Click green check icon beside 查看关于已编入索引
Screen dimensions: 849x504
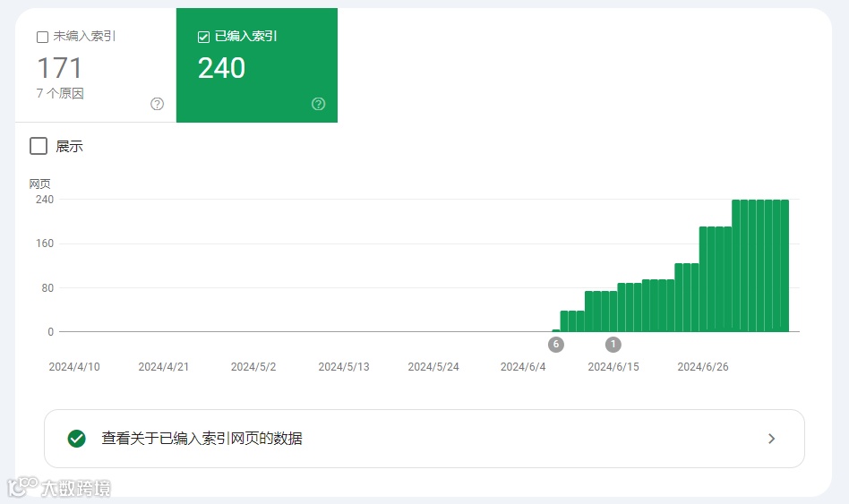(x=77, y=439)
